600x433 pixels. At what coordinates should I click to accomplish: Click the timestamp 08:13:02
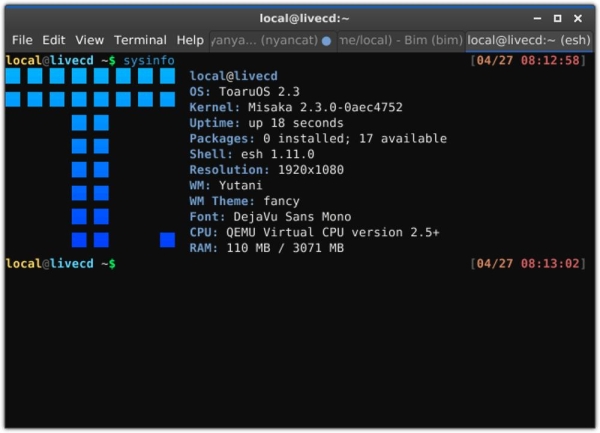pyautogui.click(x=550, y=264)
